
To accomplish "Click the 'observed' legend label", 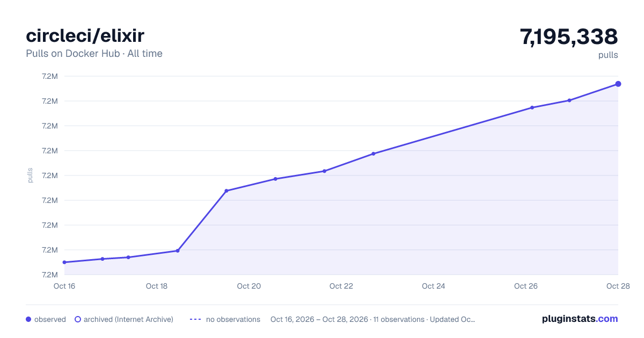I will (50, 319).
